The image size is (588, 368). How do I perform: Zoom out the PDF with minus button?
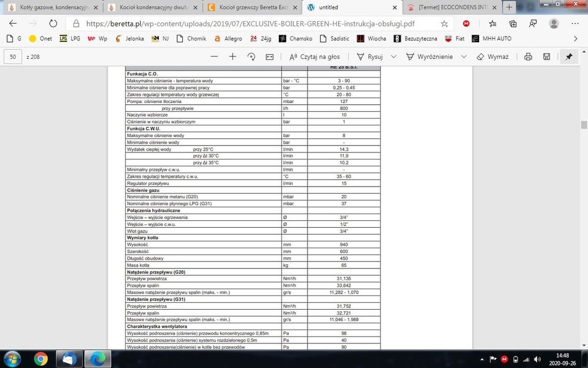tap(214, 57)
